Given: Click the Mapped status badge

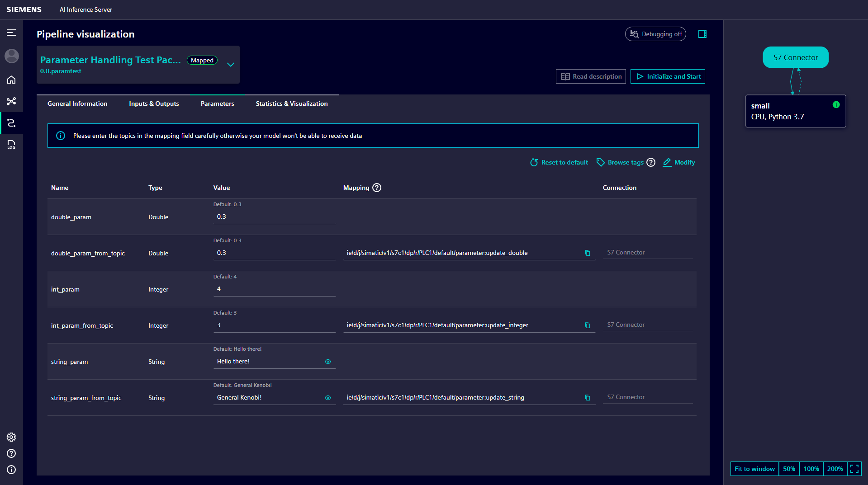Looking at the screenshot, I should point(202,60).
